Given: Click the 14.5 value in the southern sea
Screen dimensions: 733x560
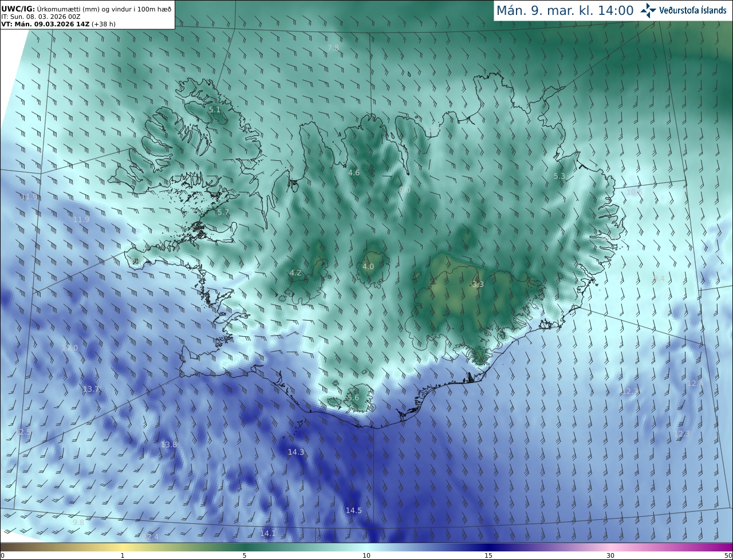Looking at the screenshot, I should pos(353,510).
